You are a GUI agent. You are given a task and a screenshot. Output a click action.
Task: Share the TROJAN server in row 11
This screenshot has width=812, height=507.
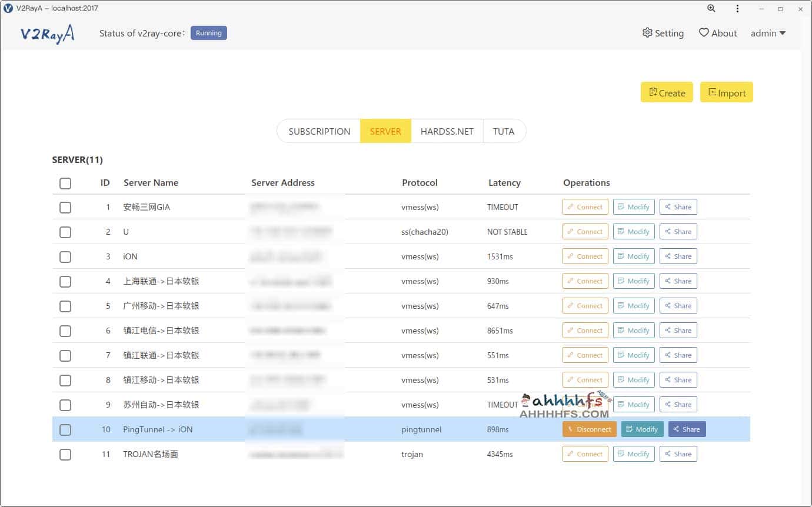pyautogui.click(x=678, y=454)
